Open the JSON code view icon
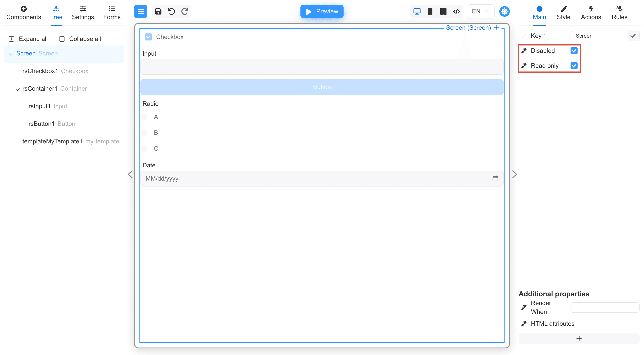This screenshot has width=644, height=355. [457, 11]
